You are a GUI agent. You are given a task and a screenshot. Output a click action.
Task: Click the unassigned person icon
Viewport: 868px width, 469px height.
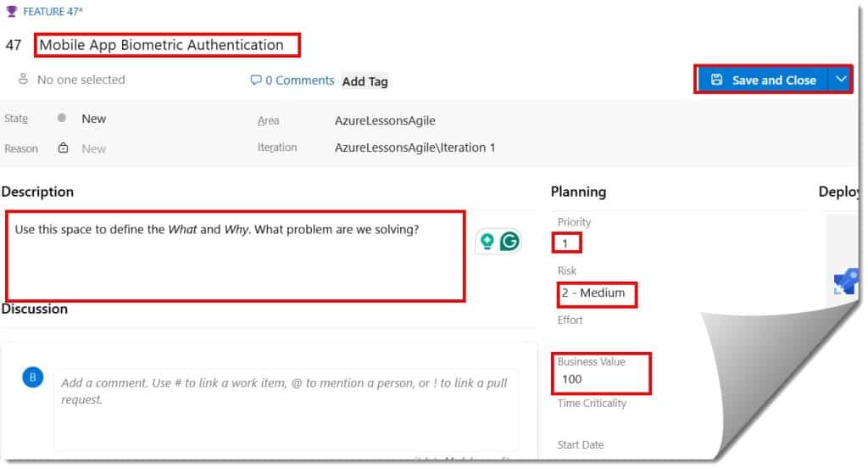(x=23, y=79)
